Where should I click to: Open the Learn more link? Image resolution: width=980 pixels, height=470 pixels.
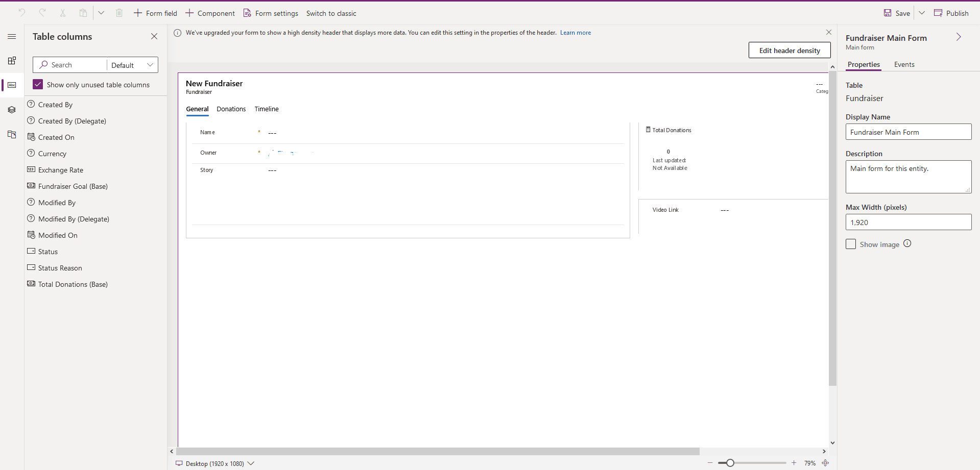click(x=575, y=33)
